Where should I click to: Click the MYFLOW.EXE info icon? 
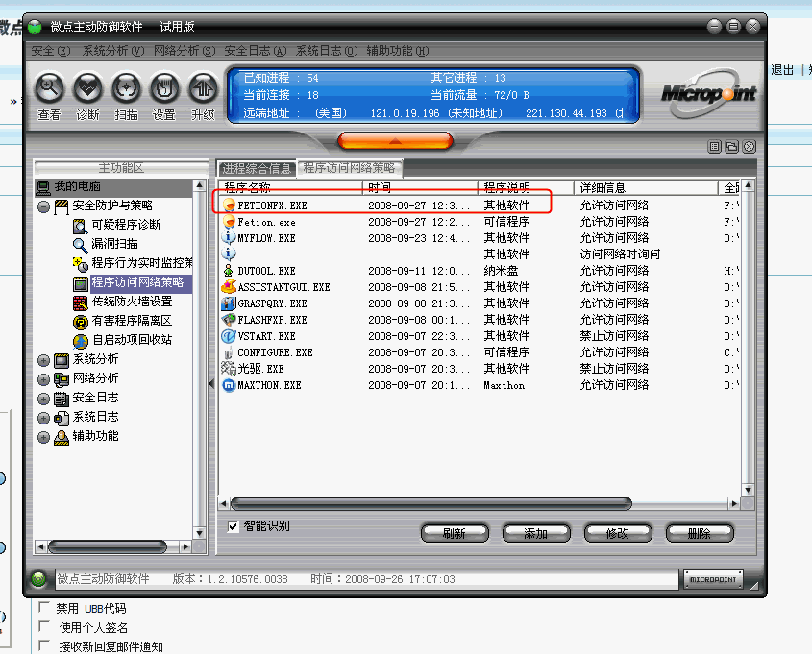tap(229, 238)
